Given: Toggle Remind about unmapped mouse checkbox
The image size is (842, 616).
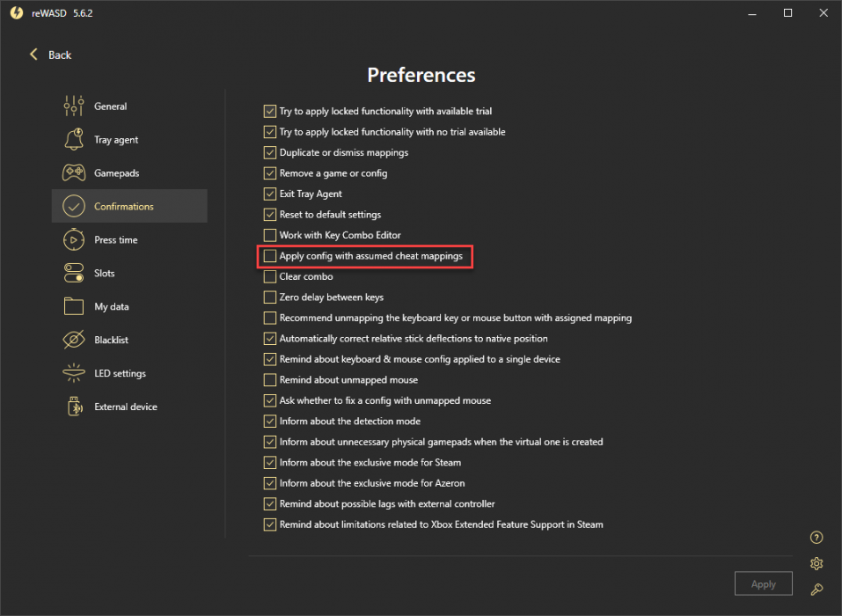Looking at the screenshot, I should pos(269,379).
